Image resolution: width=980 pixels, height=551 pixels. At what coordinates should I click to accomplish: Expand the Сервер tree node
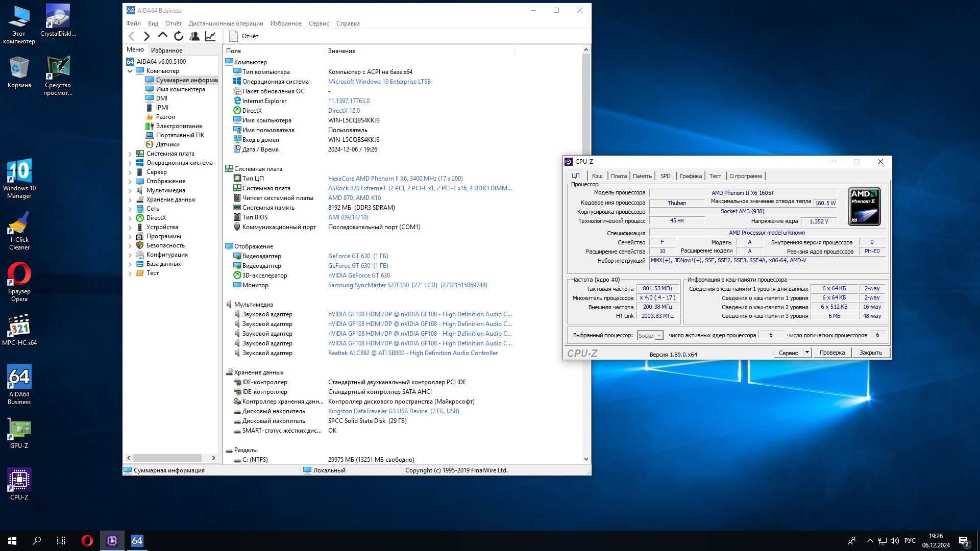(x=130, y=172)
